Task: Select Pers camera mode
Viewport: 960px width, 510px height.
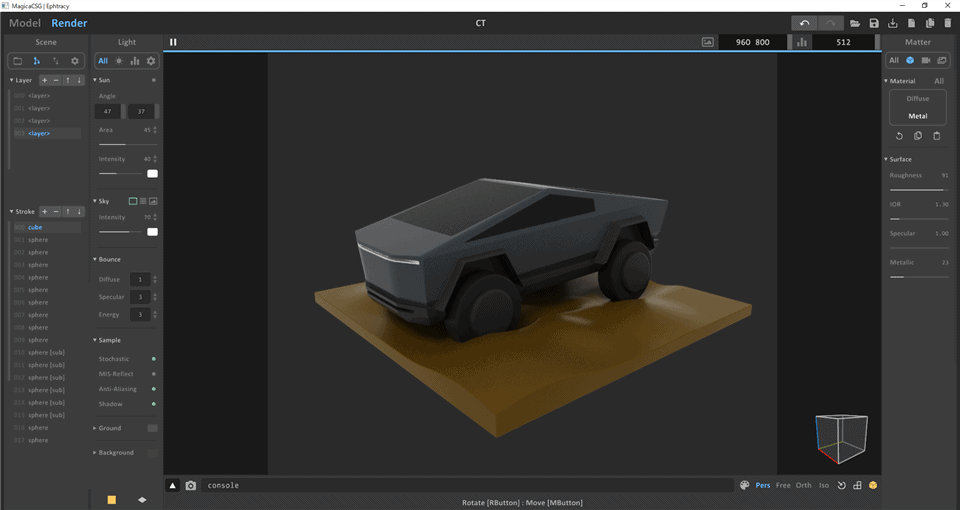Action: [x=763, y=485]
